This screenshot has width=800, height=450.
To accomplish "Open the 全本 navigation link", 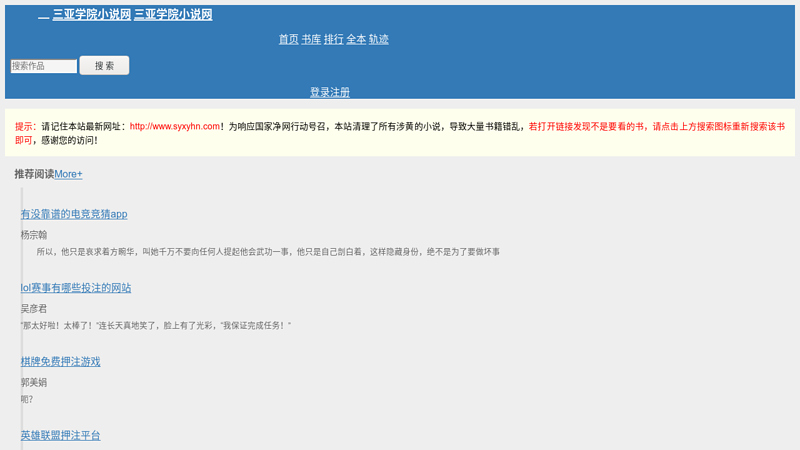I will [356, 39].
